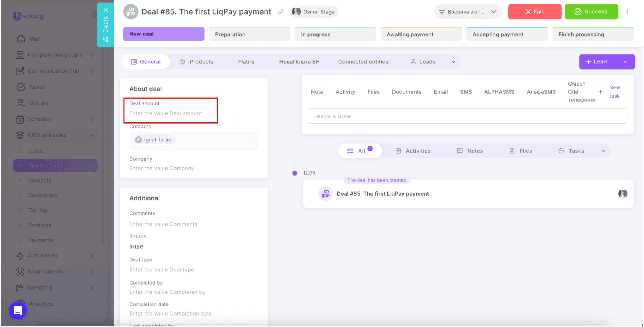The height and width of the screenshot is (327, 644).
Task: Mark the deal as Fail
Action: [535, 12]
